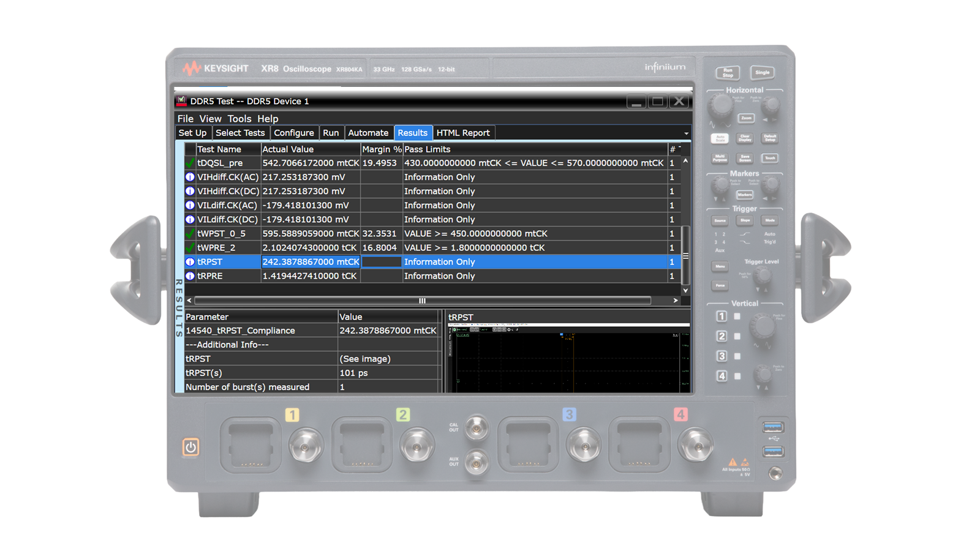
Task: Click the green pass icon for tWPRE_2
Action: pos(189,247)
